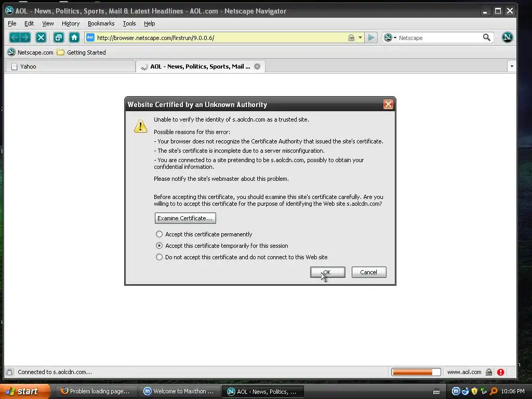Click the Connected to s.aolcdn.com status text

pyautogui.click(x=55, y=372)
